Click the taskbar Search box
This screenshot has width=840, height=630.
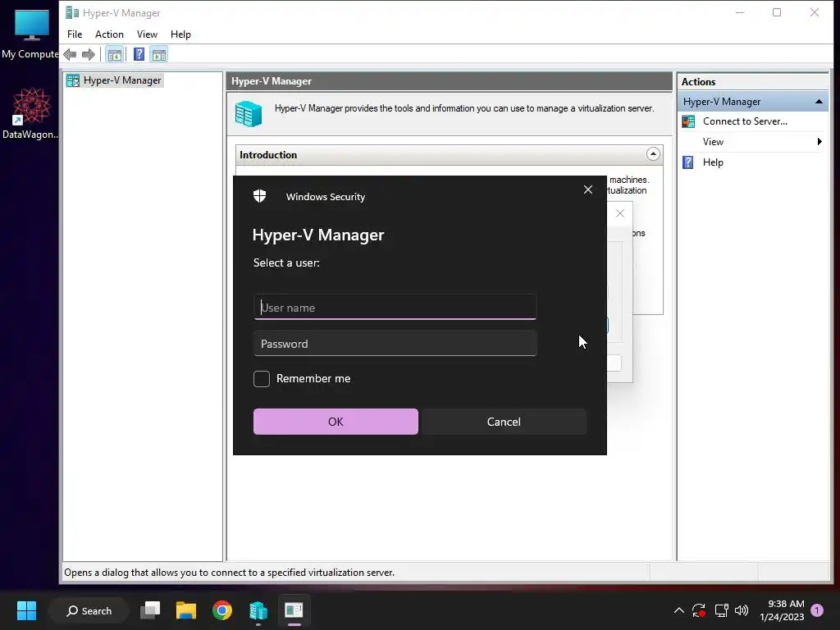89,610
